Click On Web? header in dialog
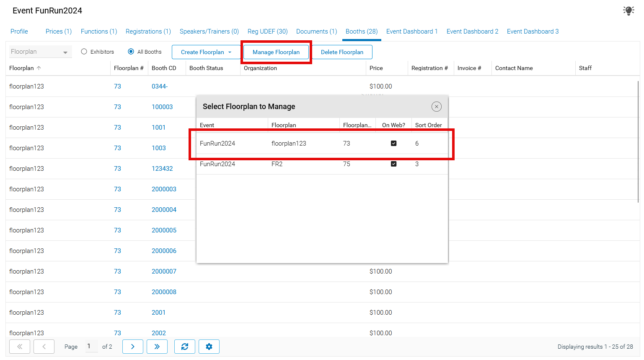The height and width of the screenshot is (360, 644). click(393, 125)
